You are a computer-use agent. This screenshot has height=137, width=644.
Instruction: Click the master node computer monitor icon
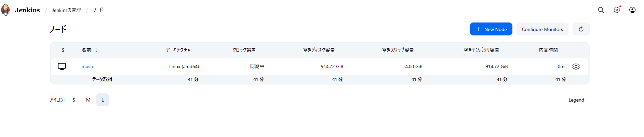click(62, 66)
